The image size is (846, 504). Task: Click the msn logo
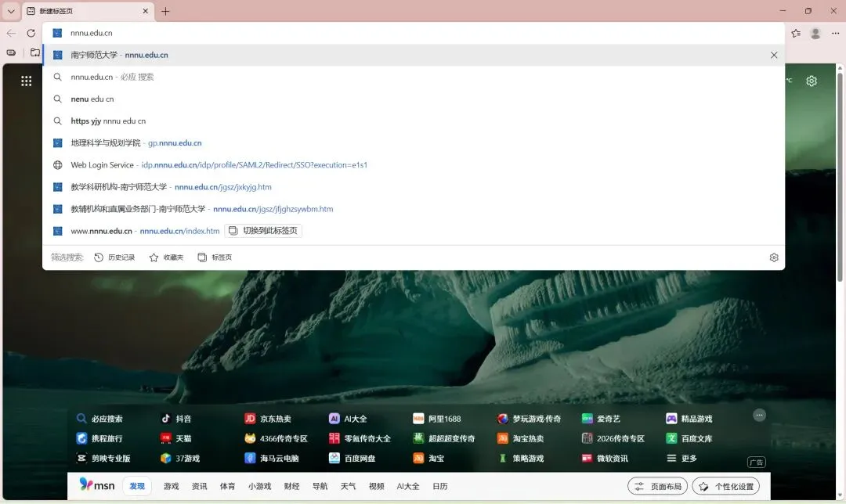click(x=97, y=485)
